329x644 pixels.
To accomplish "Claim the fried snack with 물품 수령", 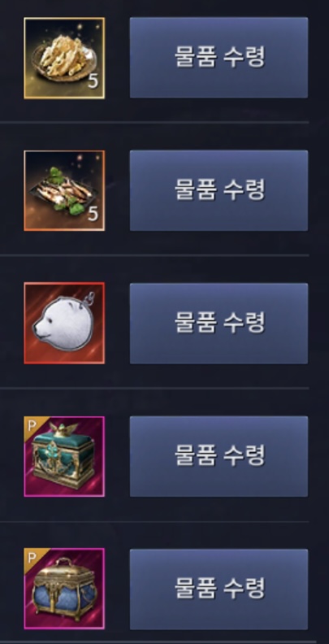I will tap(219, 58).
